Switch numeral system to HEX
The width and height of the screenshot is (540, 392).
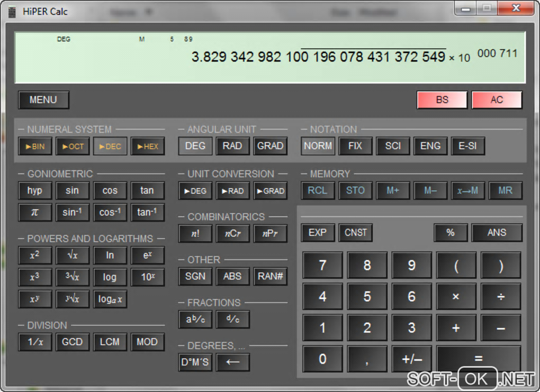(148, 146)
